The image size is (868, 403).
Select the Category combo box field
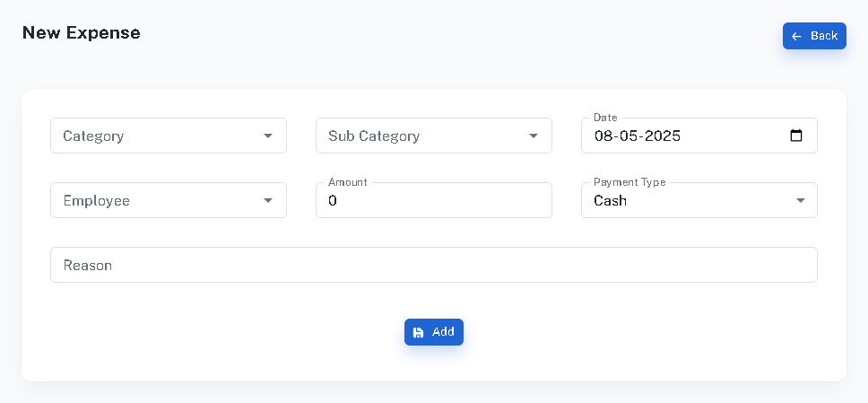(169, 136)
